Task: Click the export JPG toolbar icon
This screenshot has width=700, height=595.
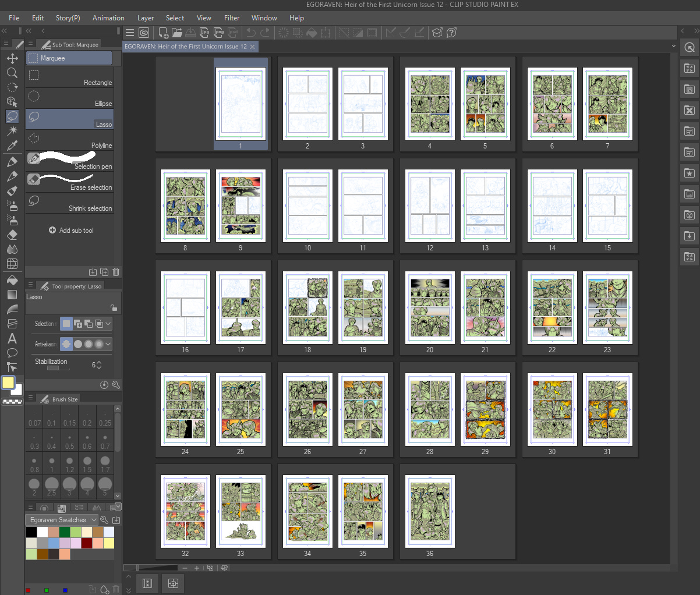Action: pyautogui.click(x=204, y=33)
